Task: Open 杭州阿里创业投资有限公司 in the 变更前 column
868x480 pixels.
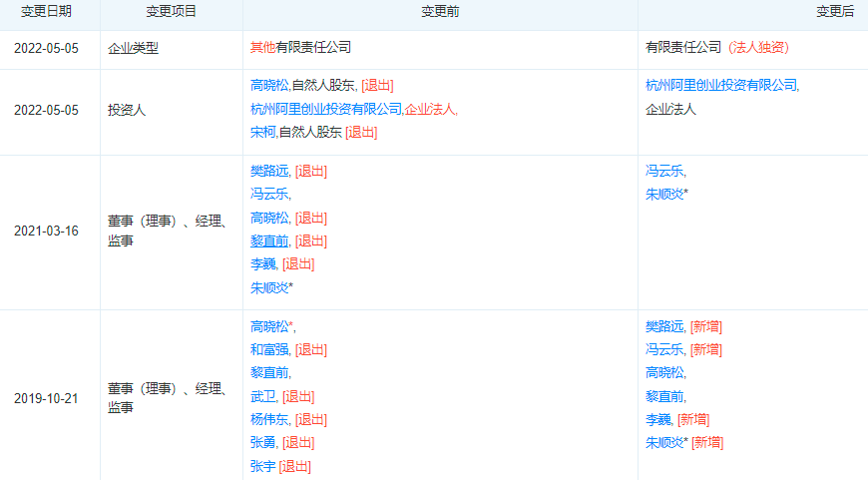Action: pos(326,109)
